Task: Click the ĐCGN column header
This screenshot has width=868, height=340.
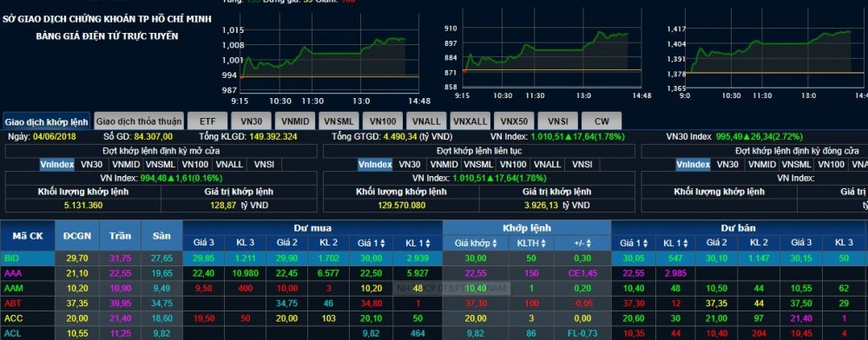Action: pyautogui.click(x=78, y=236)
